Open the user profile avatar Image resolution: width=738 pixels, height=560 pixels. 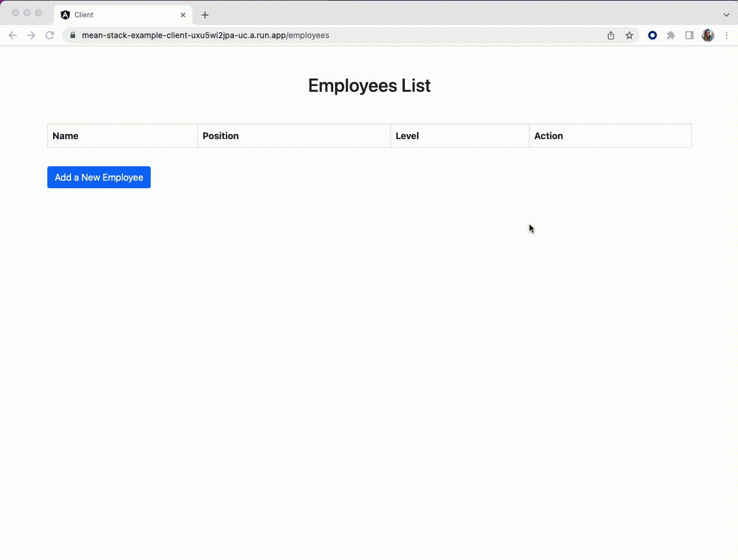pos(708,35)
